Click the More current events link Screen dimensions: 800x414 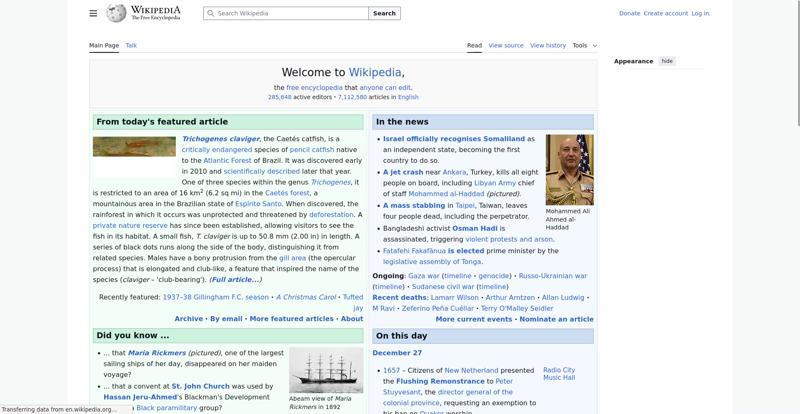click(474, 319)
